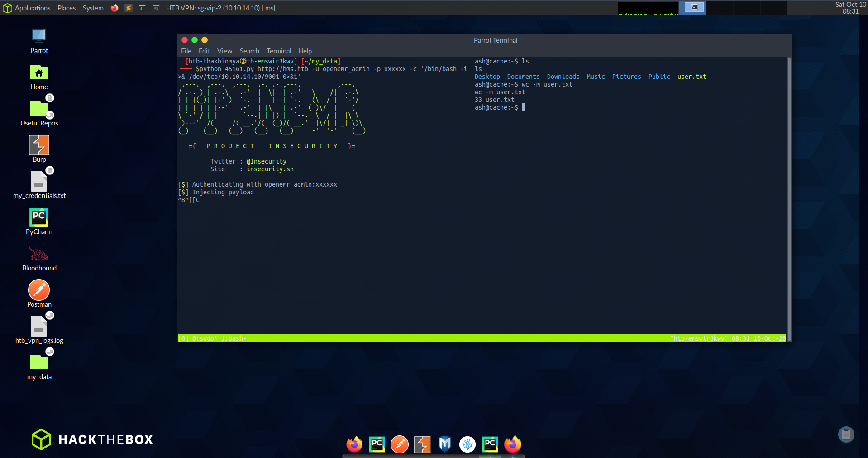Click the ash@cache shell prompt cursor
This screenshot has width=868, height=458.
coord(524,107)
